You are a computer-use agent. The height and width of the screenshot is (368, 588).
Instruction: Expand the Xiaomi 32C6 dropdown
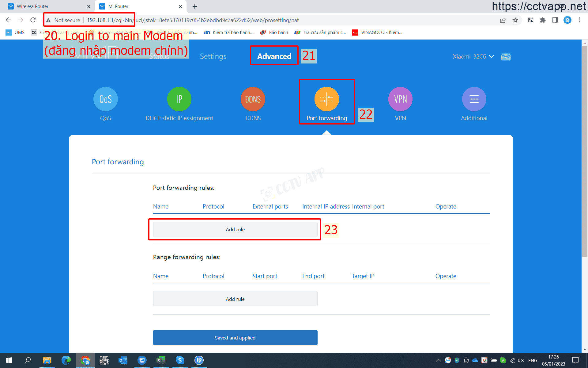tap(473, 57)
